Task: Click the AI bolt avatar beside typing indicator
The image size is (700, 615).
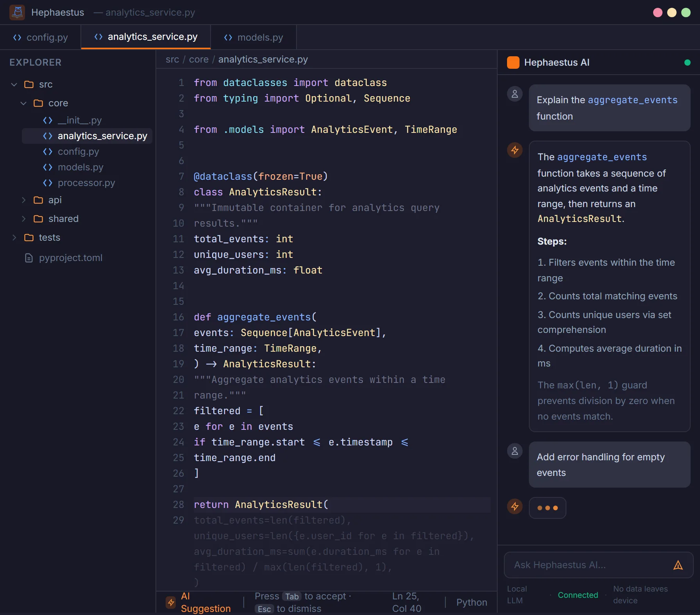Action: point(515,506)
